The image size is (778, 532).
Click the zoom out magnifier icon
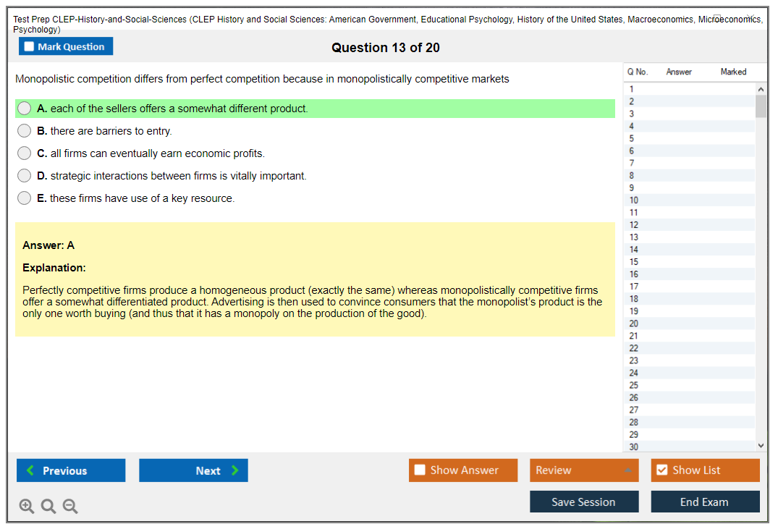[x=70, y=507]
